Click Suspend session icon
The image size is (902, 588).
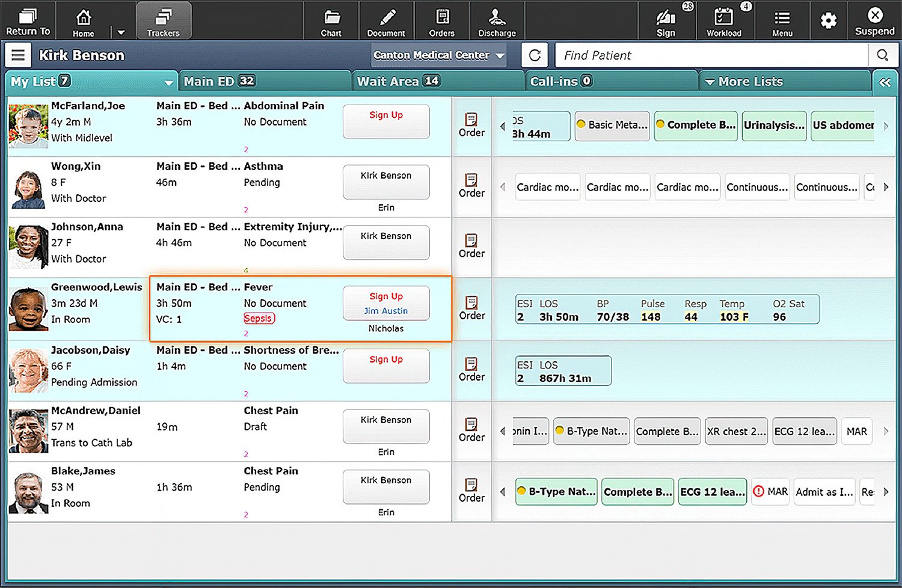point(875,21)
